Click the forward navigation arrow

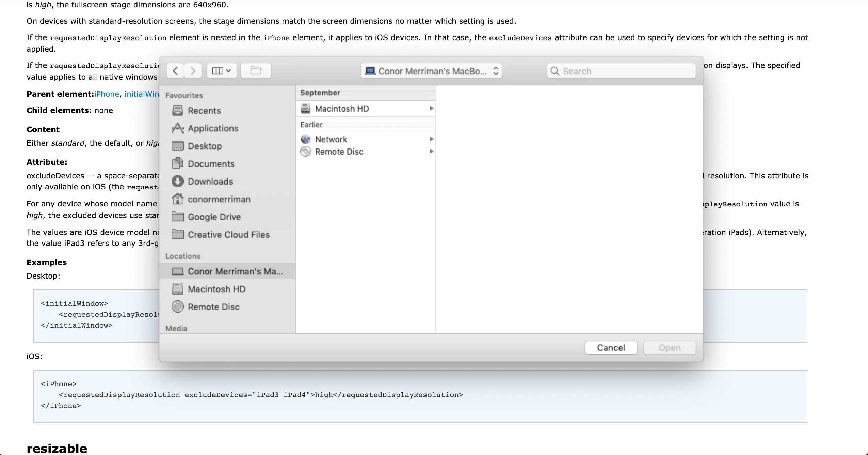pyautogui.click(x=193, y=71)
